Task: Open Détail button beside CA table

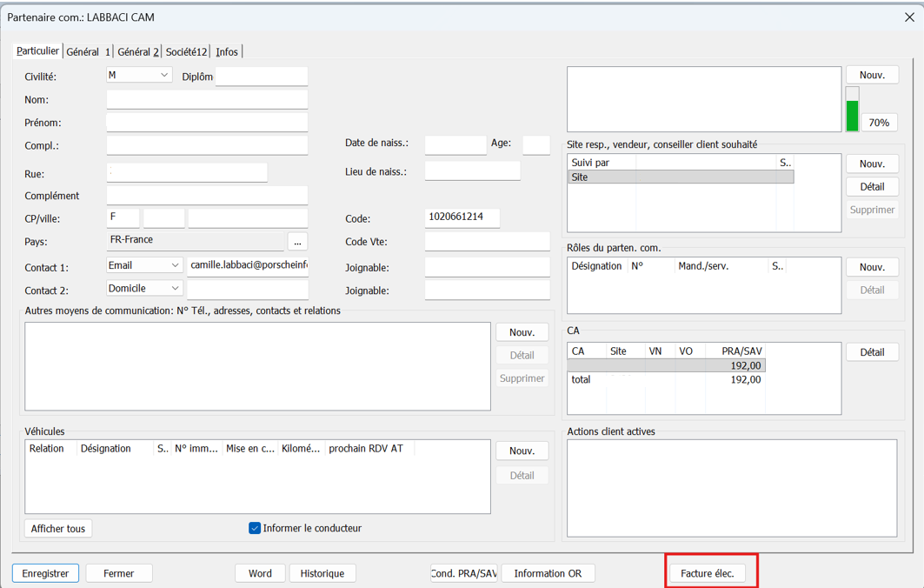Action: click(x=872, y=352)
